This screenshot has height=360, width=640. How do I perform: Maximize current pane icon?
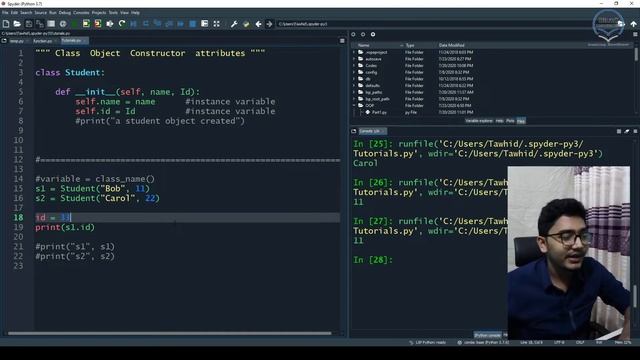pyautogui.click(x=216, y=24)
